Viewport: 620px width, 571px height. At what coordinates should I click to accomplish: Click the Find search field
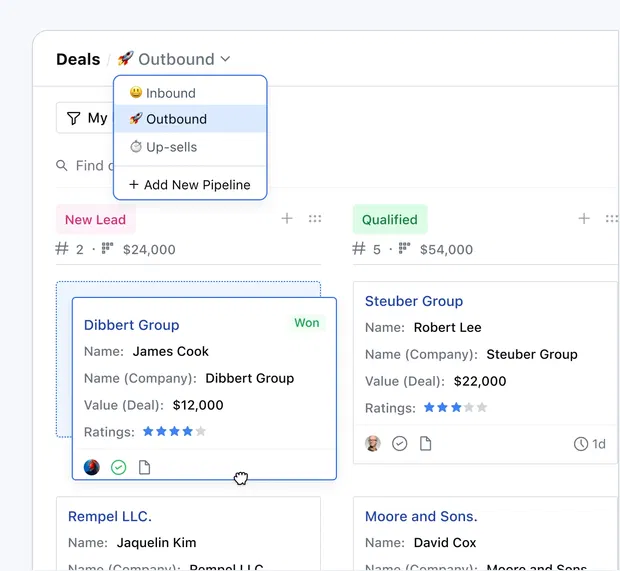[89, 165]
